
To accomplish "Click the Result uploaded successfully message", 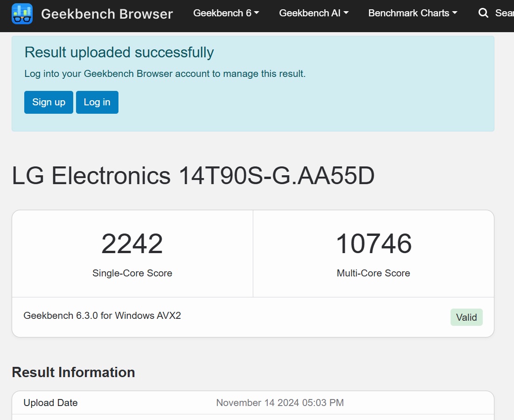I will pos(119,52).
